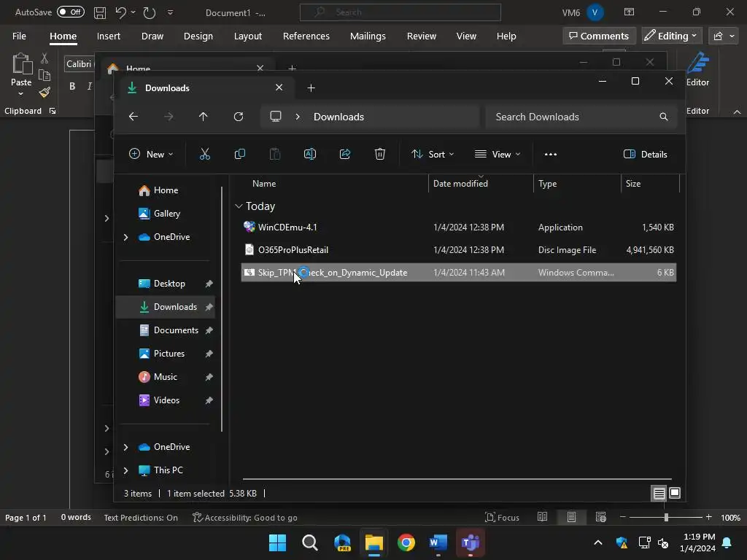747x560 pixels.
Task: Open Microsoft Teams from taskbar
Action: [471, 542]
